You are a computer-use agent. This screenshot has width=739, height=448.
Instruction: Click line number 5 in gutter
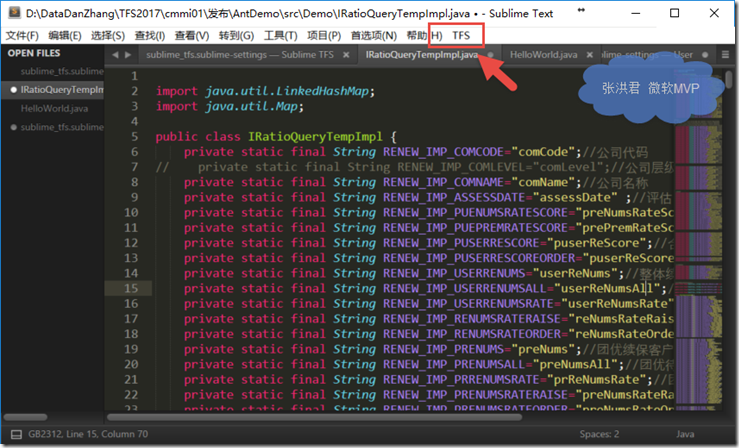134,137
